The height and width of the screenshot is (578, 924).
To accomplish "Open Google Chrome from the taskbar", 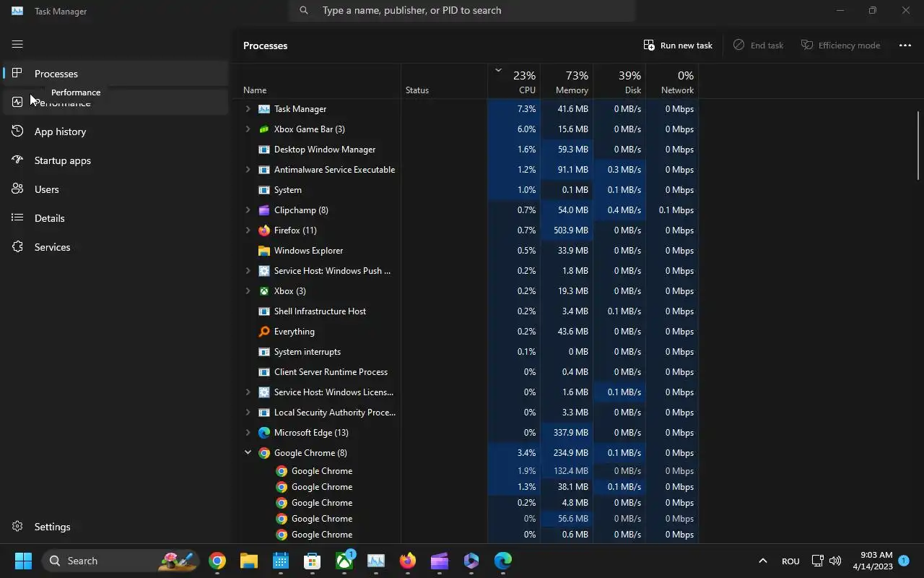I will tap(217, 561).
